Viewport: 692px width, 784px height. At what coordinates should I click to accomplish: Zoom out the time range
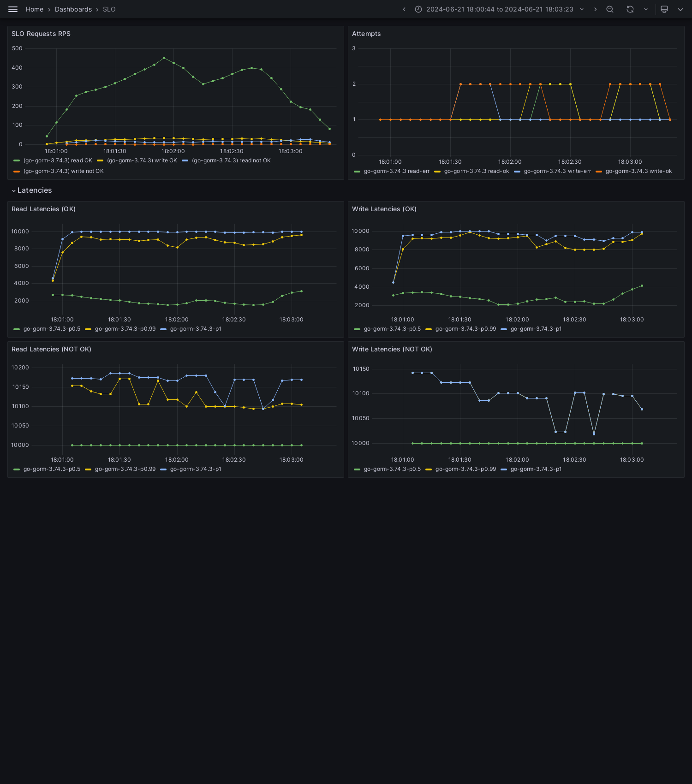tap(610, 9)
